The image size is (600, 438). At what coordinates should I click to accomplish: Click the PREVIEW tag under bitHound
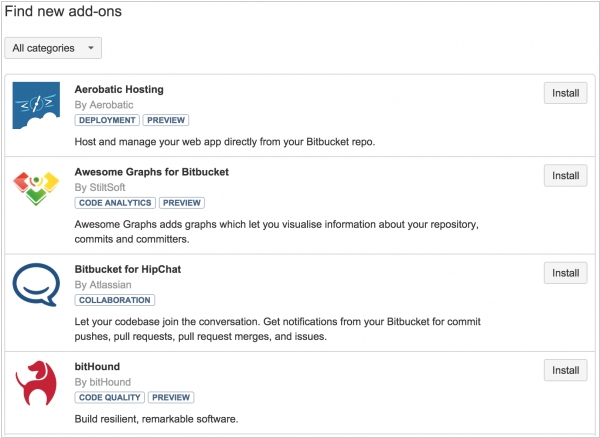click(171, 397)
